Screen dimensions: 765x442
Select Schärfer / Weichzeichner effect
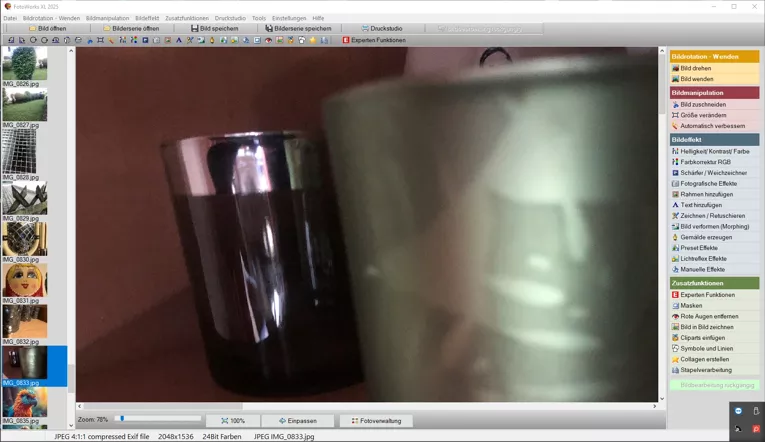(x=713, y=173)
